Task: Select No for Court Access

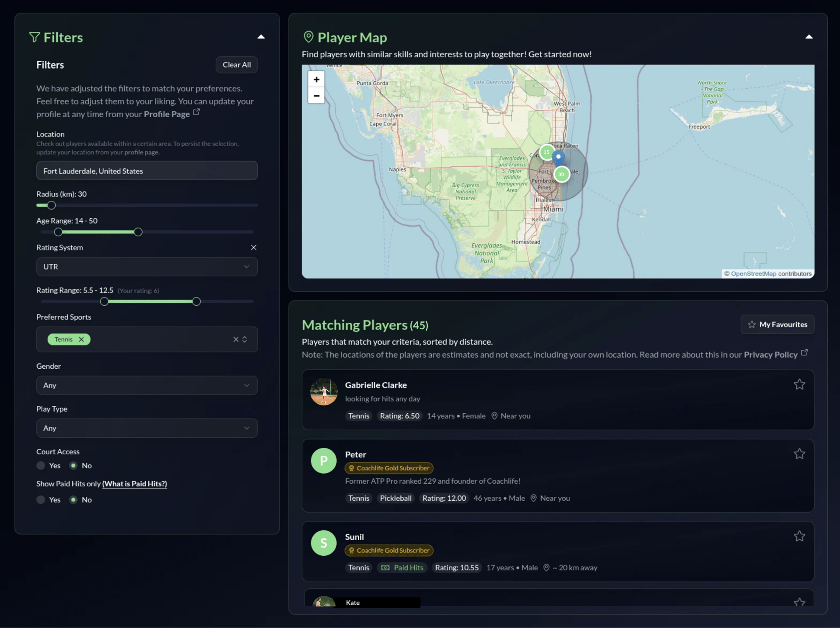Action: [73, 466]
